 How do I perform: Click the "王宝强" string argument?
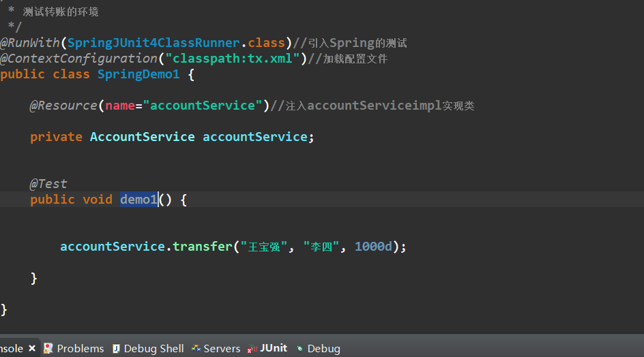click(x=264, y=247)
